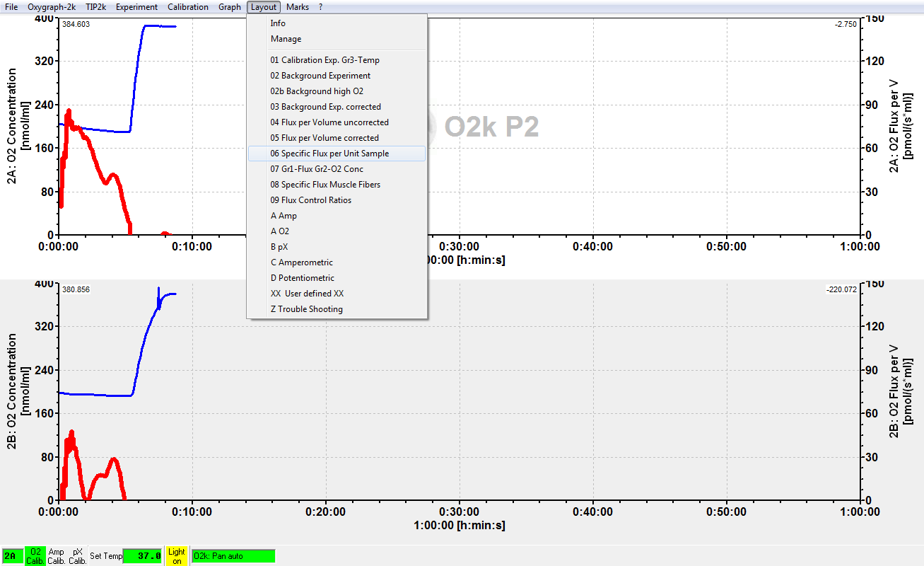Select layout 06 Specific Flux per Unit Sample
Screen dimensions: 924x566
coord(329,154)
